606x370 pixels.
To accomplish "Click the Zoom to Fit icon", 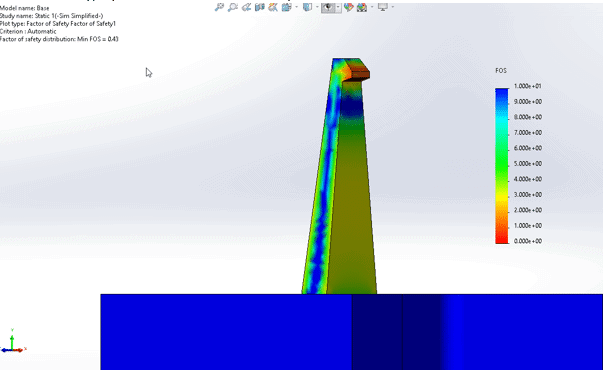I will [220, 7].
